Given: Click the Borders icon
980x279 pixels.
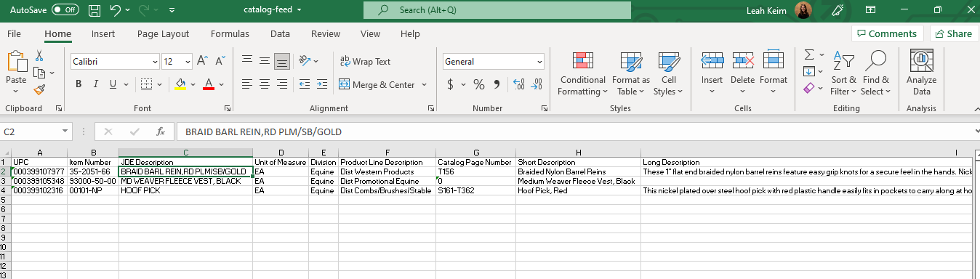Looking at the screenshot, I should point(146,84).
